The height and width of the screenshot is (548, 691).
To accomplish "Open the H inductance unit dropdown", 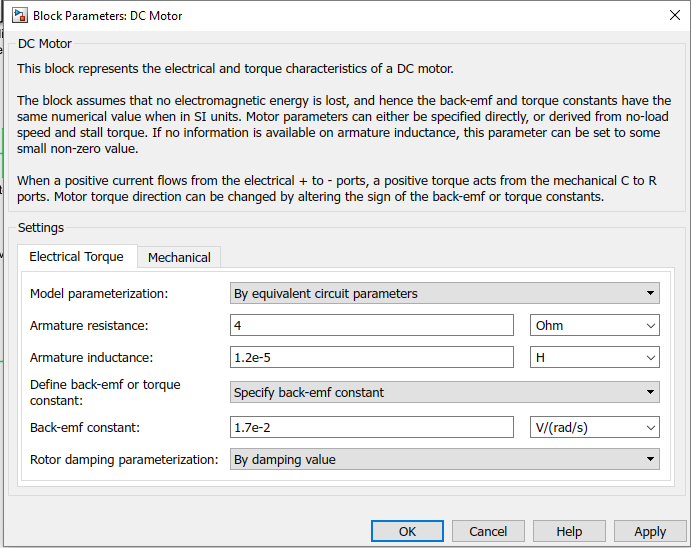I will (594, 358).
